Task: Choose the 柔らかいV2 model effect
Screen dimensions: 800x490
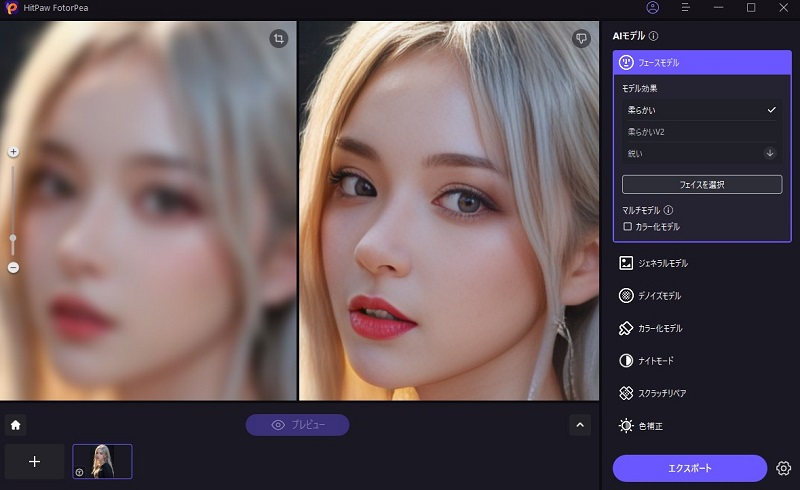Action: [702, 132]
